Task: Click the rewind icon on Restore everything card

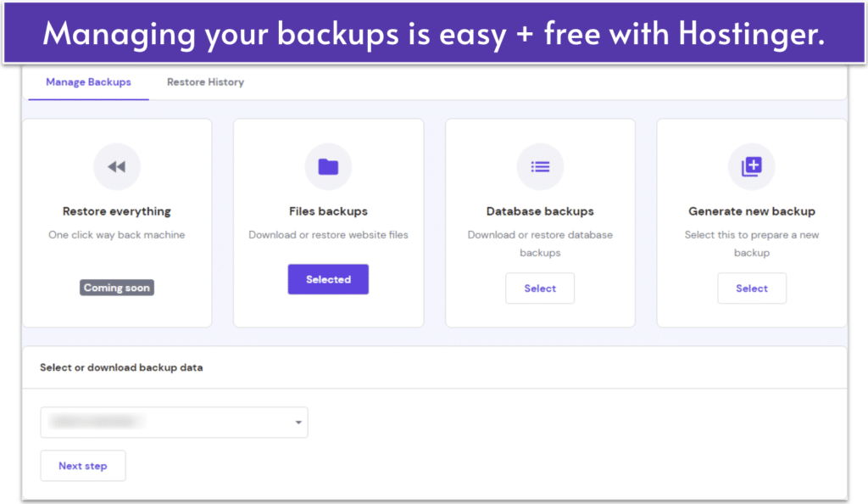Action: (x=116, y=166)
